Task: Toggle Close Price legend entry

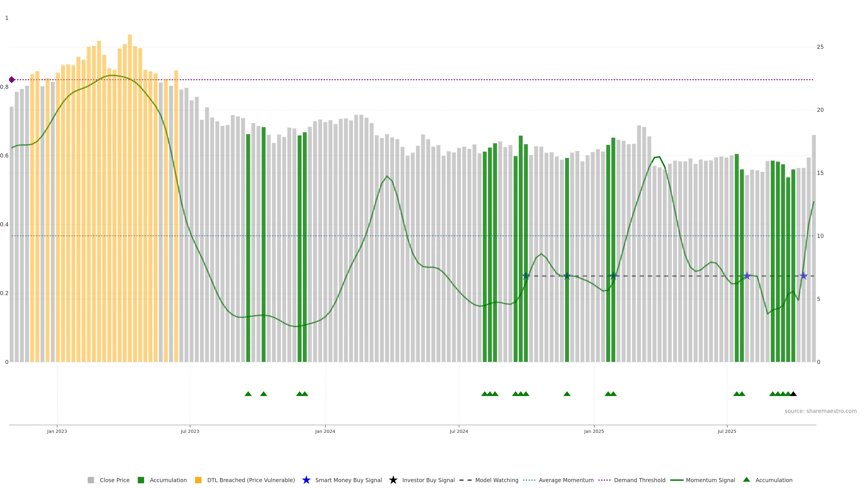Action: pos(114,480)
